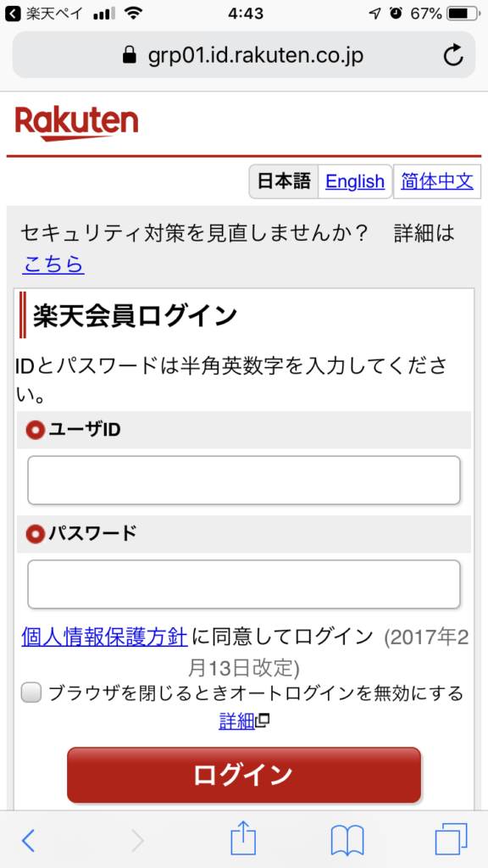488x868 pixels.
Task: Tap the Safari back arrow
Action: [x=28, y=840]
